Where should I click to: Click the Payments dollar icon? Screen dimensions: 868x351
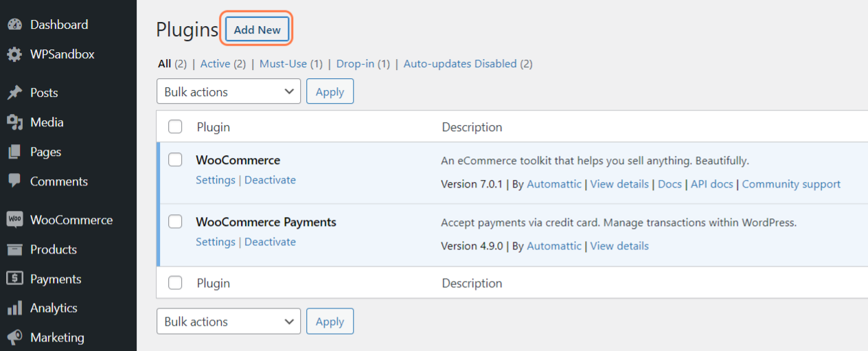pyautogui.click(x=14, y=279)
